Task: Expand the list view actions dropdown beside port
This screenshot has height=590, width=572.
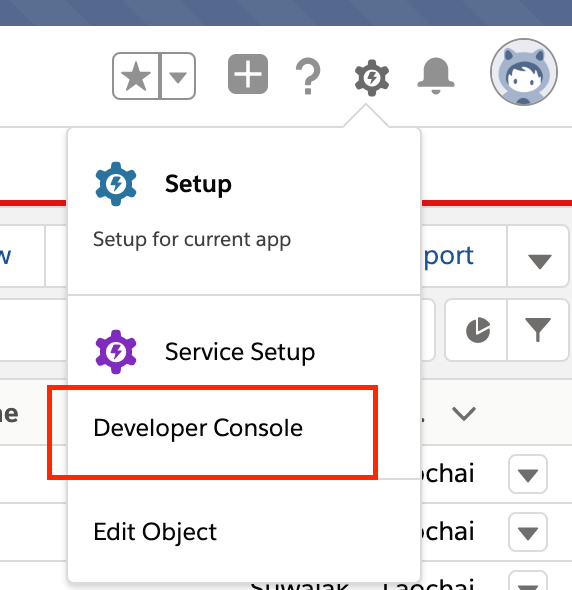Action: (x=539, y=256)
